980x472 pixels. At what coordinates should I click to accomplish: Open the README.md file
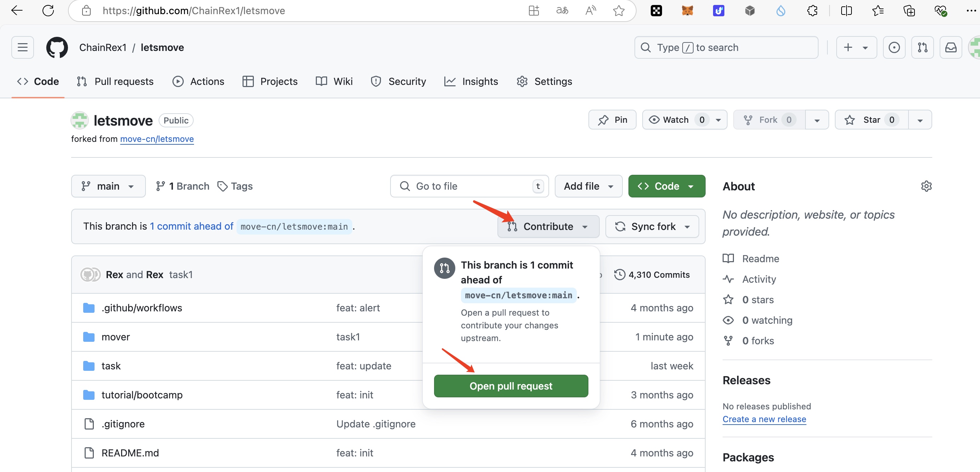point(130,453)
